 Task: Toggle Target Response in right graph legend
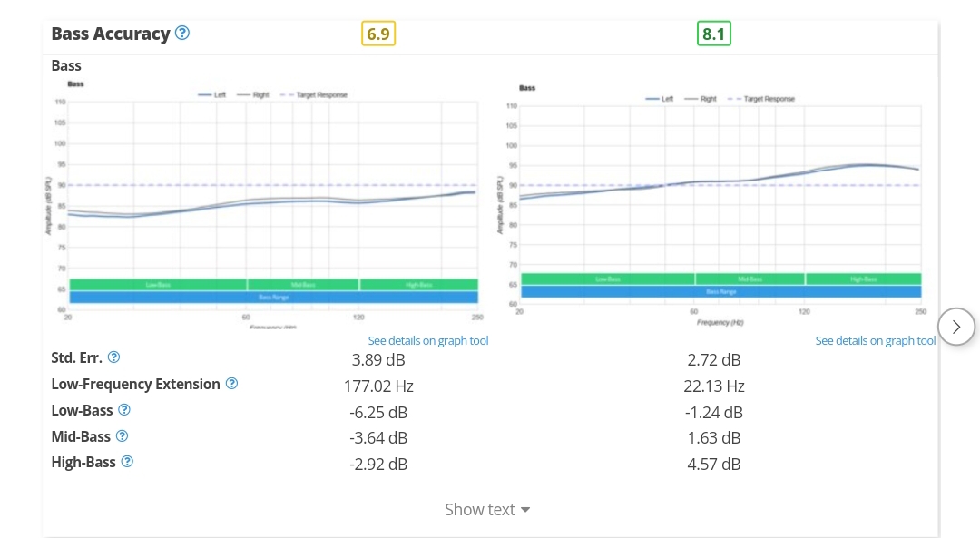[x=761, y=99]
